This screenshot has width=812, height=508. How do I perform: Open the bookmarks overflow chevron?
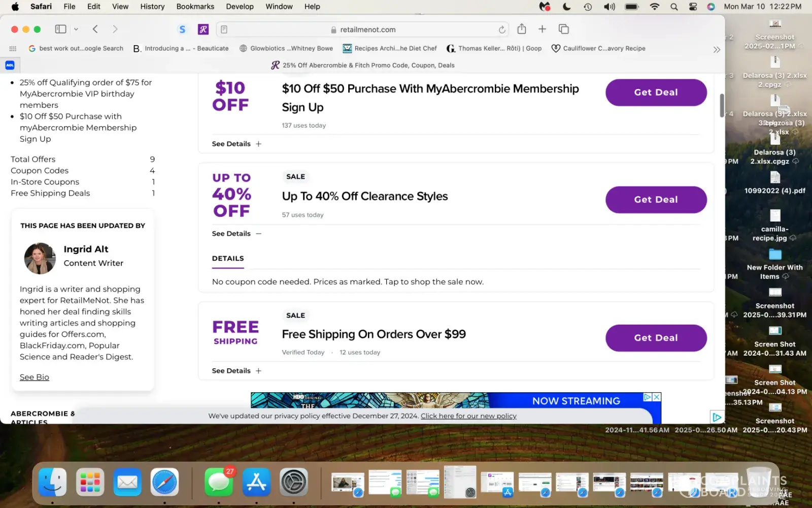click(x=716, y=49)
